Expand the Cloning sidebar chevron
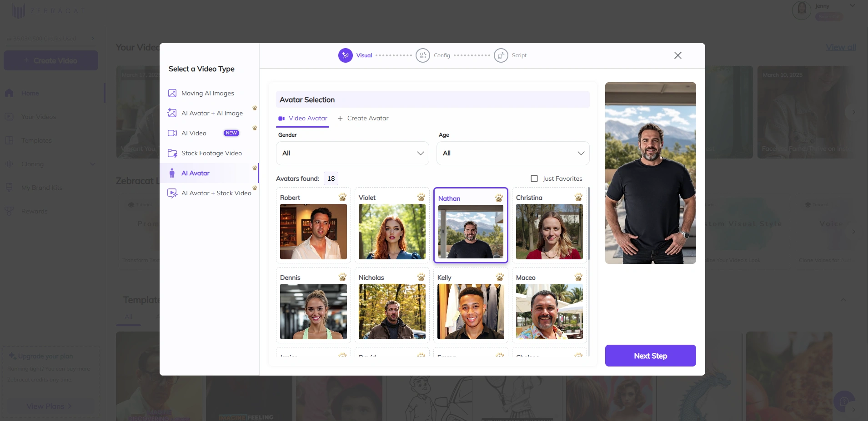 [93, 164]
